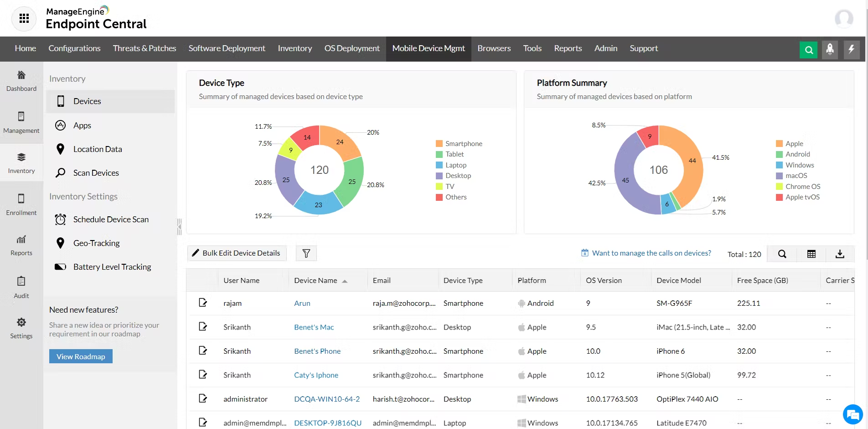The width and height of the screenshot is (868, 429).
Task: Click the View Roadmap button
Action: [81, 356]
